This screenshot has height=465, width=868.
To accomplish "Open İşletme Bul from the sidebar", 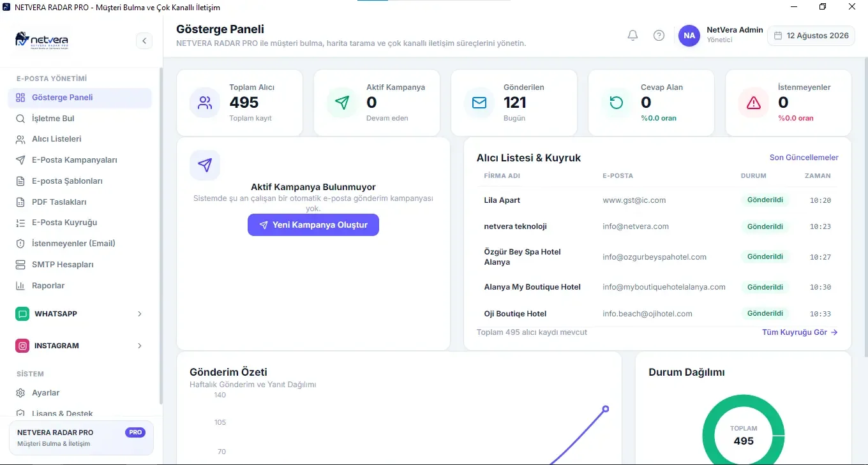I will pyautogui.click(x=80, y=119).
